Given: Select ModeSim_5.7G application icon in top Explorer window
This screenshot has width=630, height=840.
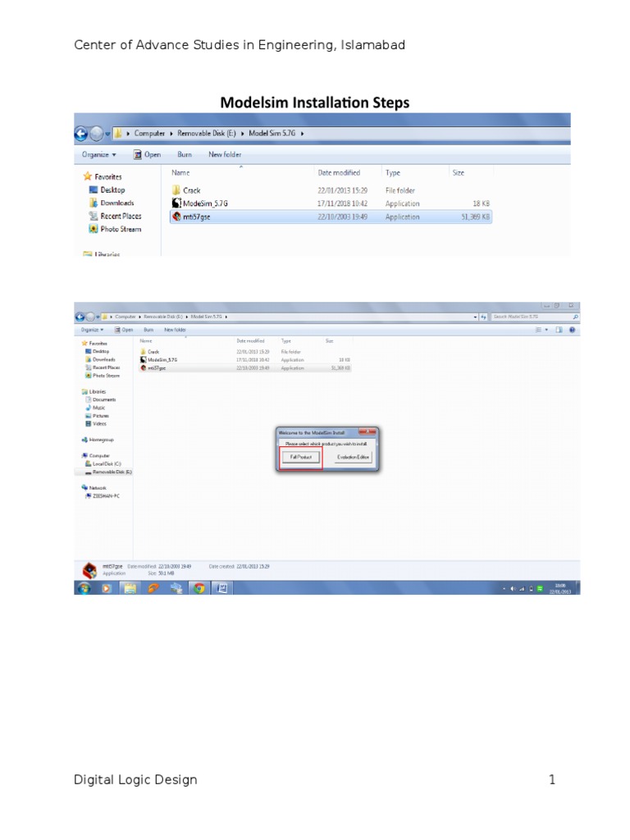Looking at the screenshot, I should 176,203.
